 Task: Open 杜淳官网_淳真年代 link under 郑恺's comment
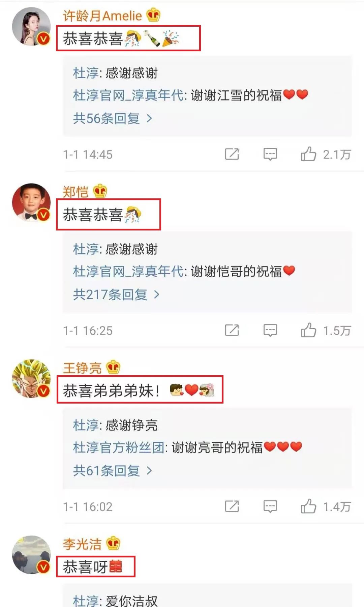pos(128,271)
